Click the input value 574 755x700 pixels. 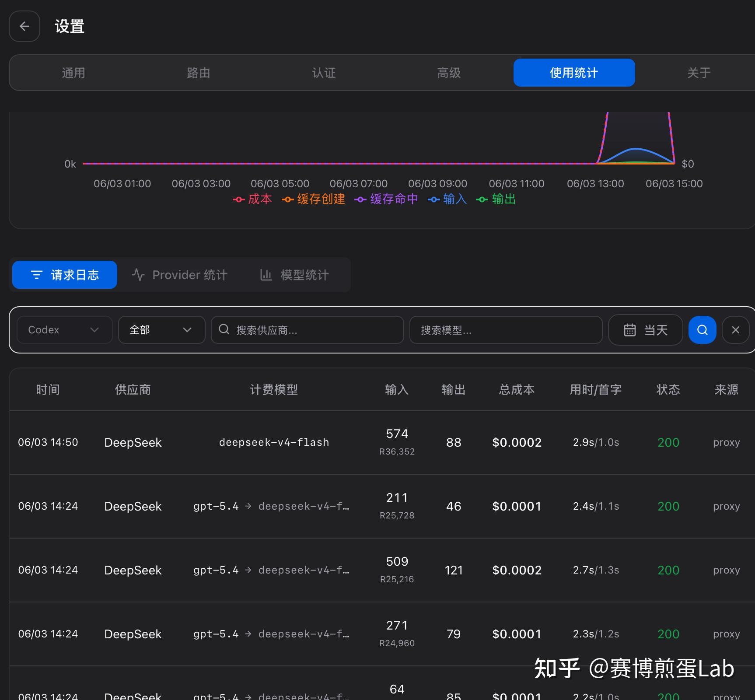click(397, 434)
